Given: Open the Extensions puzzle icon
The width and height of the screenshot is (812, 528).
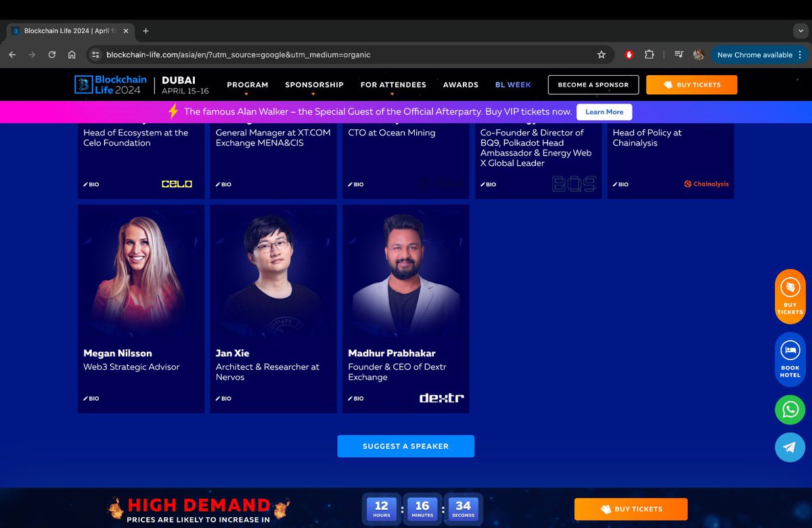Looking at the screenshot, I should 649,55.
